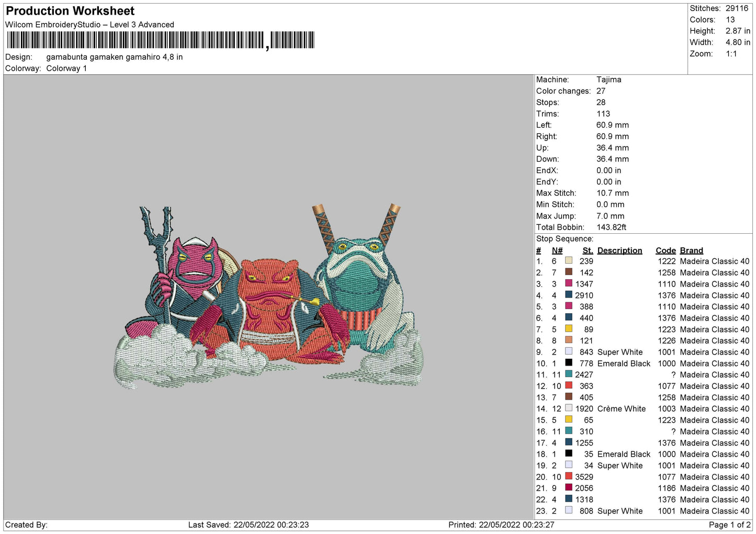Viewport: 756px width, 534px height.
Task: Click "Crème White" description in stop row 14
Action: 622,409
